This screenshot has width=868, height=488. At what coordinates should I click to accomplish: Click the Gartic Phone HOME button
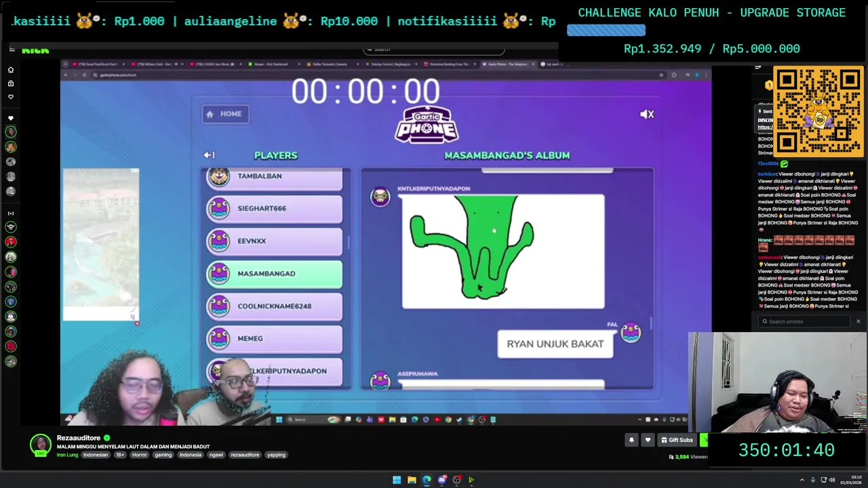[x=225, y=114]
